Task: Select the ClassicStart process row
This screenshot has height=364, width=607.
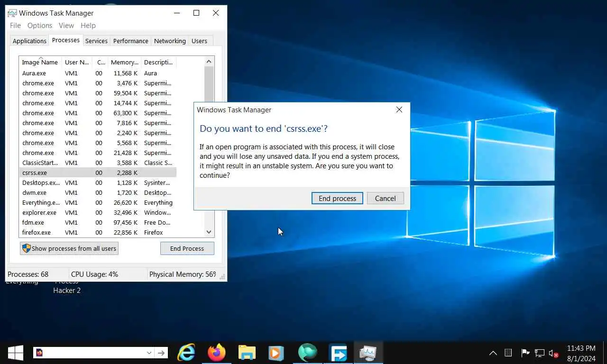Action: tap(98, 163)
